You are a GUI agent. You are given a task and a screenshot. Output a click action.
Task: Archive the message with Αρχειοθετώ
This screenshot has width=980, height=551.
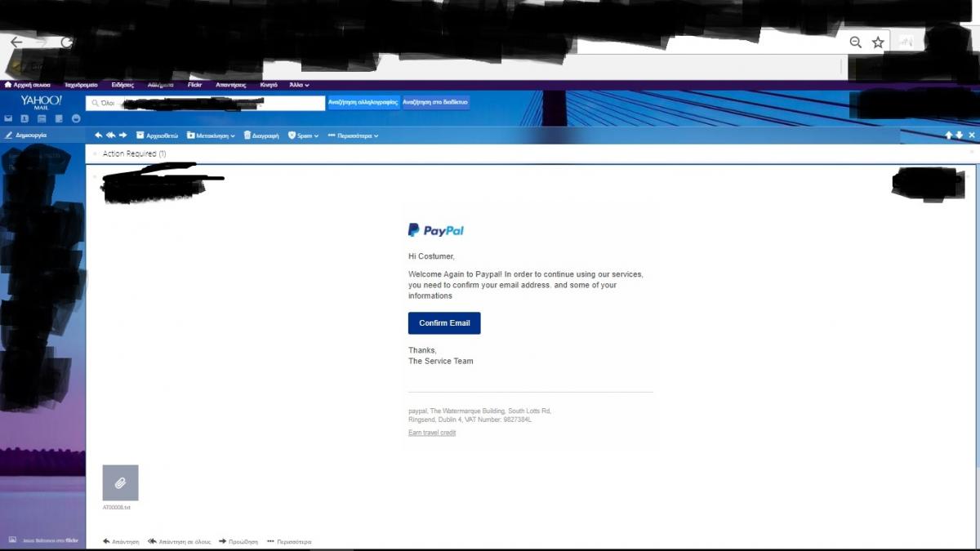click(157, 136)
